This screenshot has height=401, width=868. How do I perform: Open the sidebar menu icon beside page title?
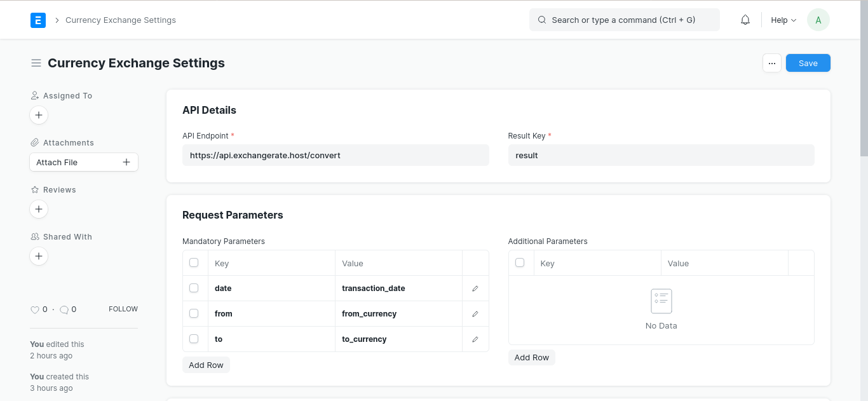tap(36, 63)
